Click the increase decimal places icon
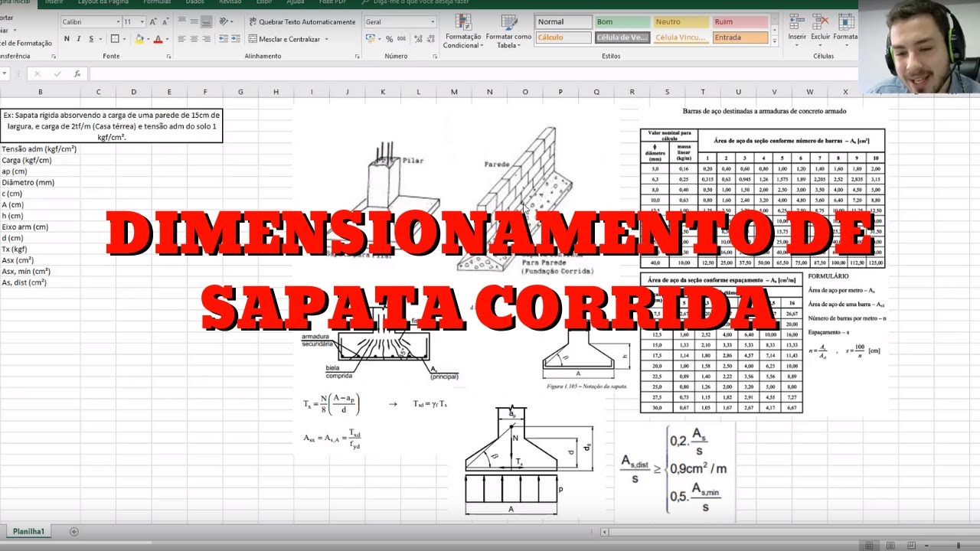Screen dimensions: 980x551 417,39
